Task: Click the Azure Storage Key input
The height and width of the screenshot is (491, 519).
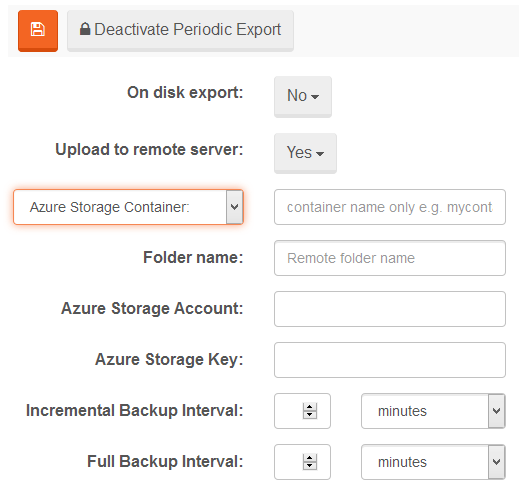Action: point(390,360)
